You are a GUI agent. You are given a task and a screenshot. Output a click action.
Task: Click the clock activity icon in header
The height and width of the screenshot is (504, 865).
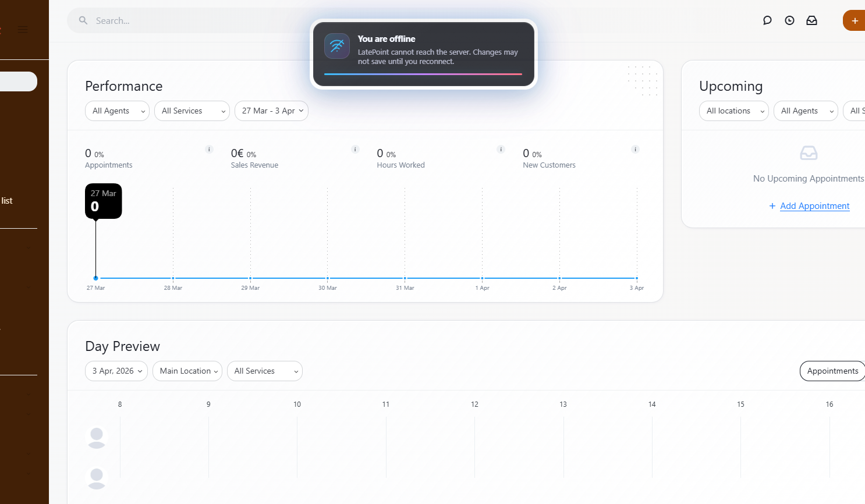[x=789, y=20]
